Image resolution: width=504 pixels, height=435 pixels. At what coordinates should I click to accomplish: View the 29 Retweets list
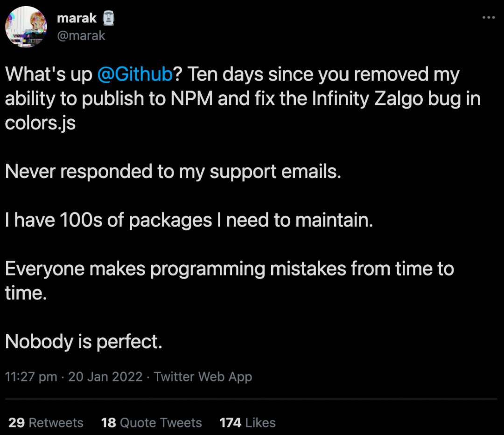click(46, 422)
